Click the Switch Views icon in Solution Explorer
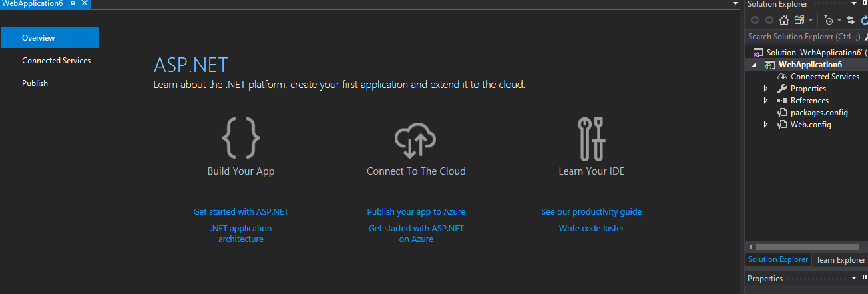Image resolution: width=868 pixels, height=294 pixels. coord(799,20)
